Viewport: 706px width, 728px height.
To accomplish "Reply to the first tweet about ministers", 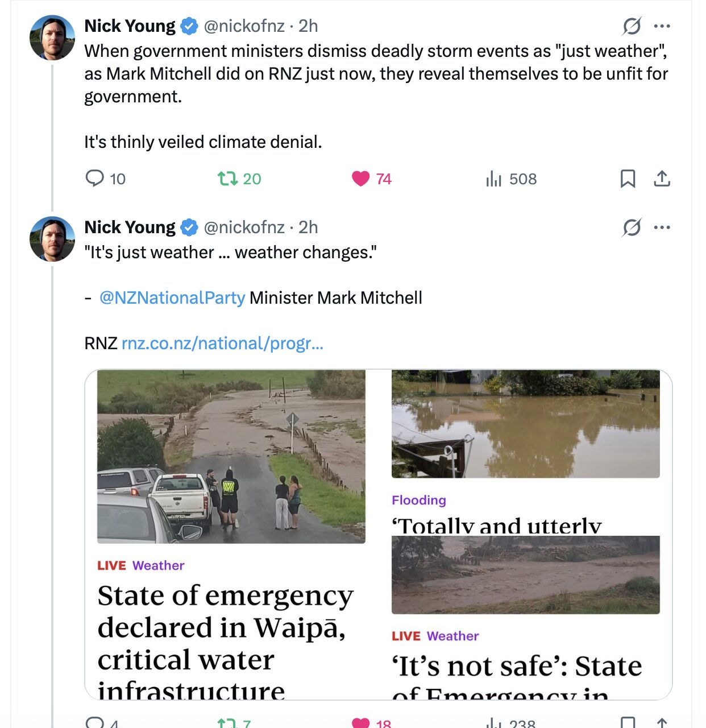I will point(94,179).
